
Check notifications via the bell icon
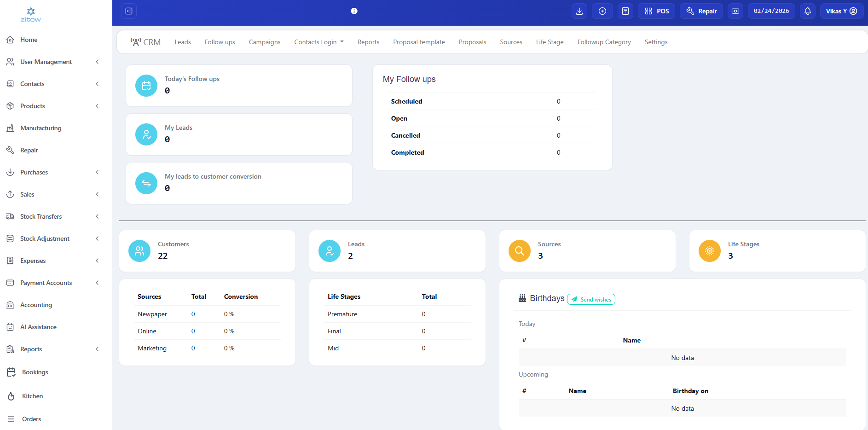(x=807, y=11)
